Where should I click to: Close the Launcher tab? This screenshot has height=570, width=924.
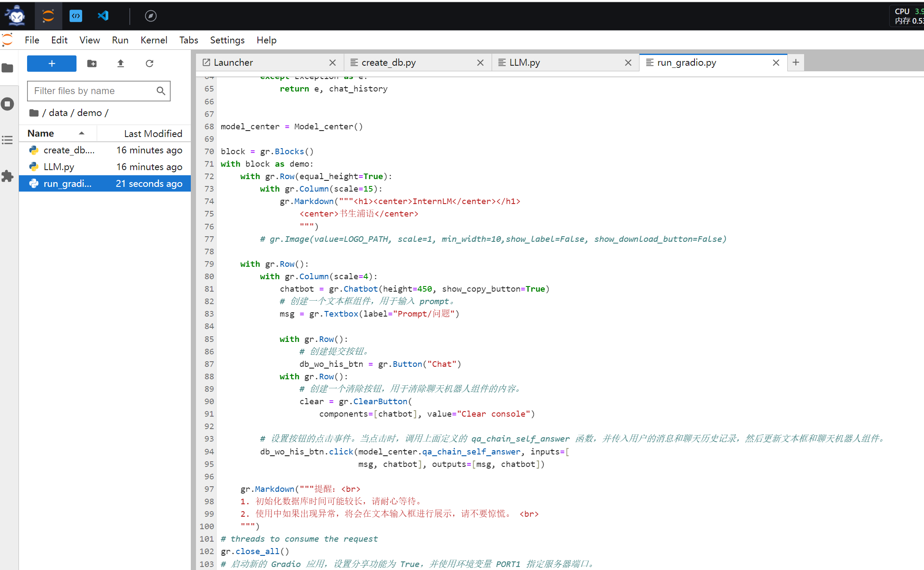pyautogui.click(x=332, y=63)
